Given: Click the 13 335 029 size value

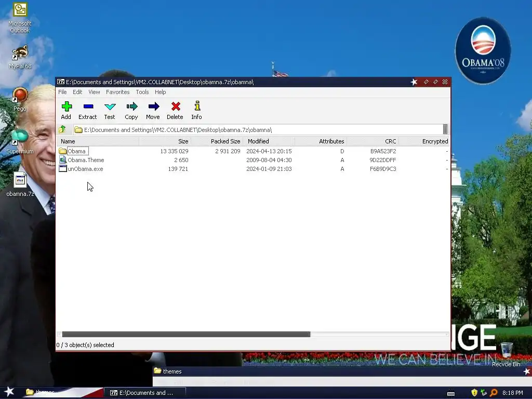Looking at the screenshot, I should coord(174,151).
